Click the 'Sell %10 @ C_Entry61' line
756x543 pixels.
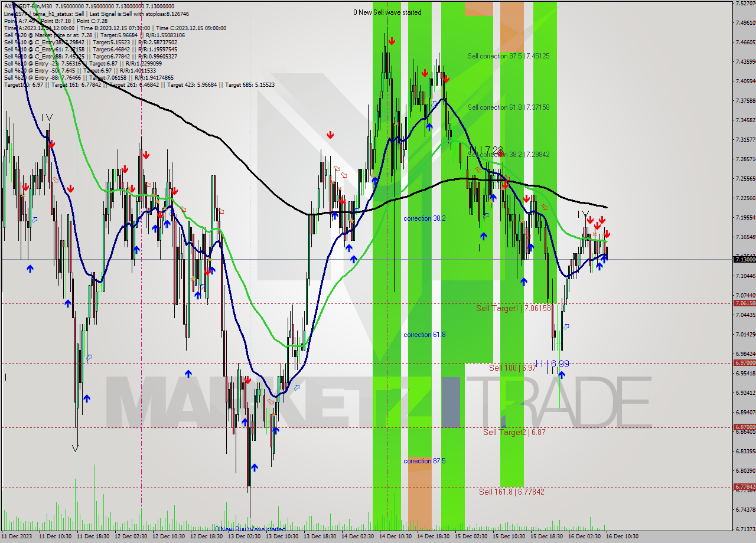(90, 49)
